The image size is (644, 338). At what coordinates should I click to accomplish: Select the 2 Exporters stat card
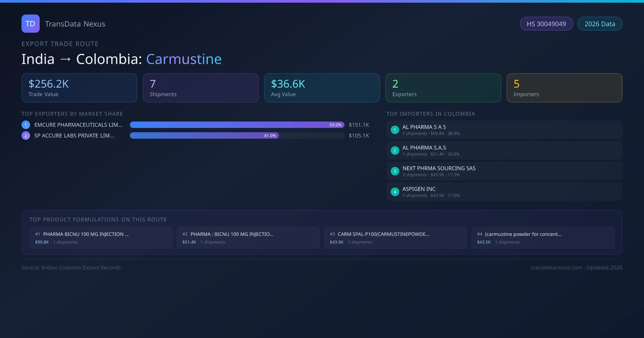tap(443, 88)
